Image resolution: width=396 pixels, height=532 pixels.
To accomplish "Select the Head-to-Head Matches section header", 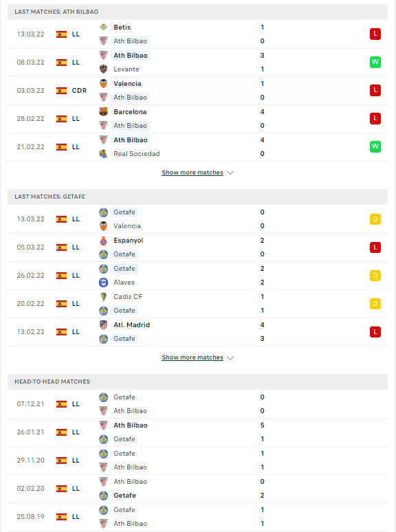I will (197, 381).
